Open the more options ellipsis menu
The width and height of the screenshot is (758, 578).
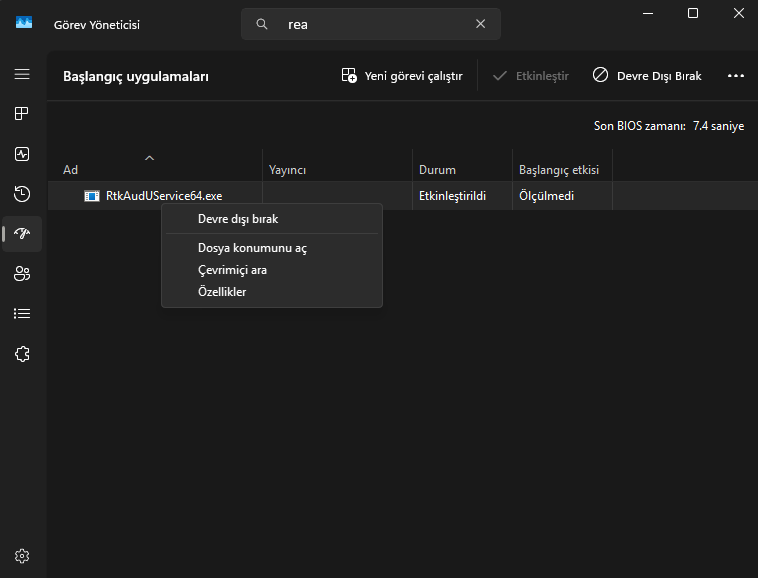click(736, 76)
